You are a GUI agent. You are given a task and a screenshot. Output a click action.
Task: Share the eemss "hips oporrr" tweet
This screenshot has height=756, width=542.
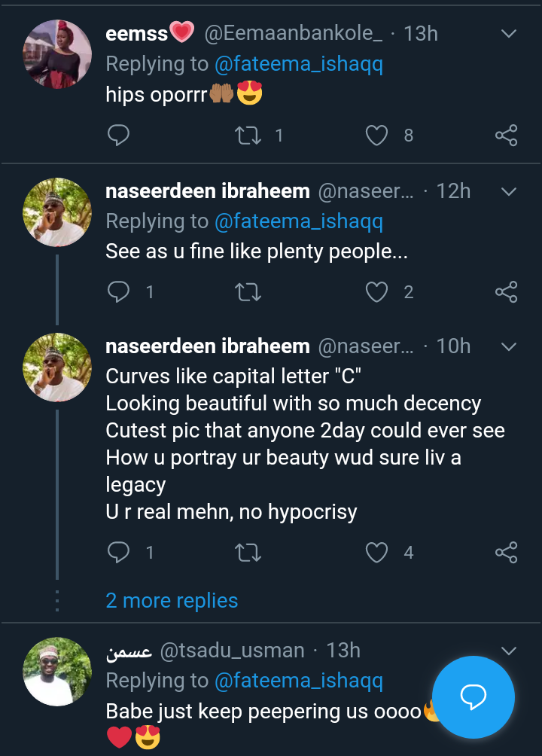click(506, 136)
